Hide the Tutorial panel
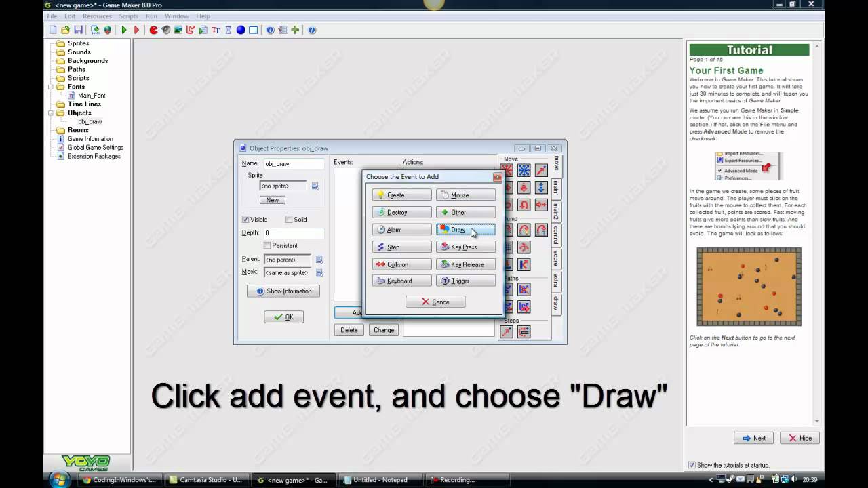Image resolution: width=868 pixels, height=488 pixels. click(x=800, y=438)
